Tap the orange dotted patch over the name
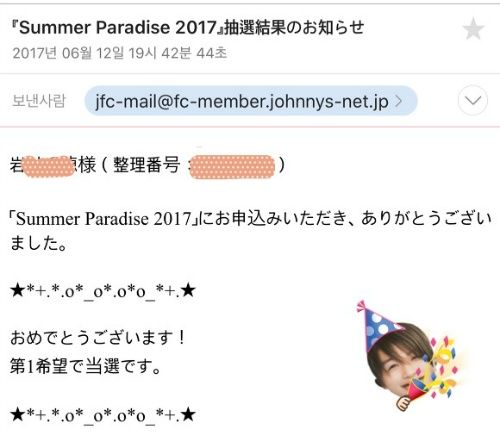 click(49, 166)
